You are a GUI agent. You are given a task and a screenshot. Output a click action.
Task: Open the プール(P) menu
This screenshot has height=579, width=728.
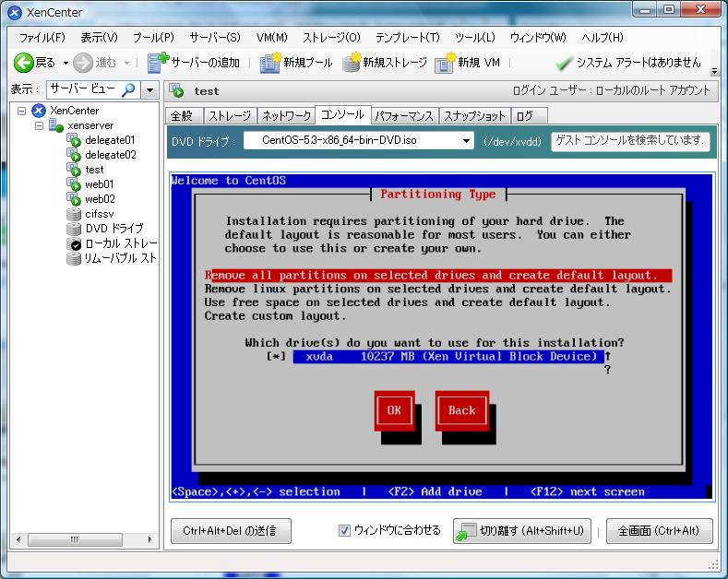(x=154, y=38)
